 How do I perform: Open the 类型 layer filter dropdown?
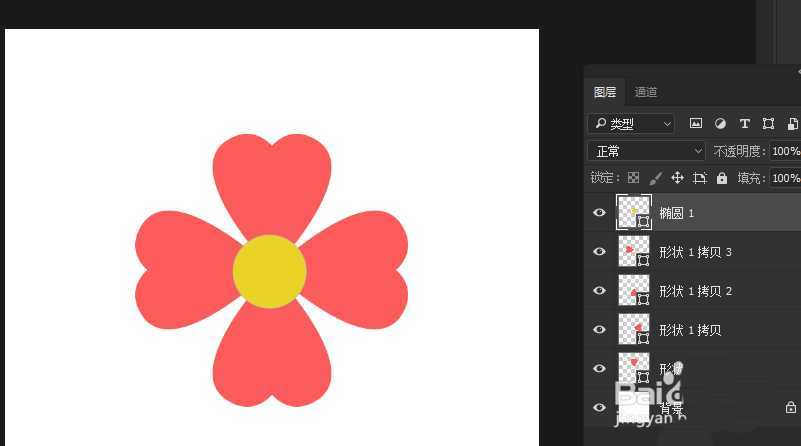631,124
